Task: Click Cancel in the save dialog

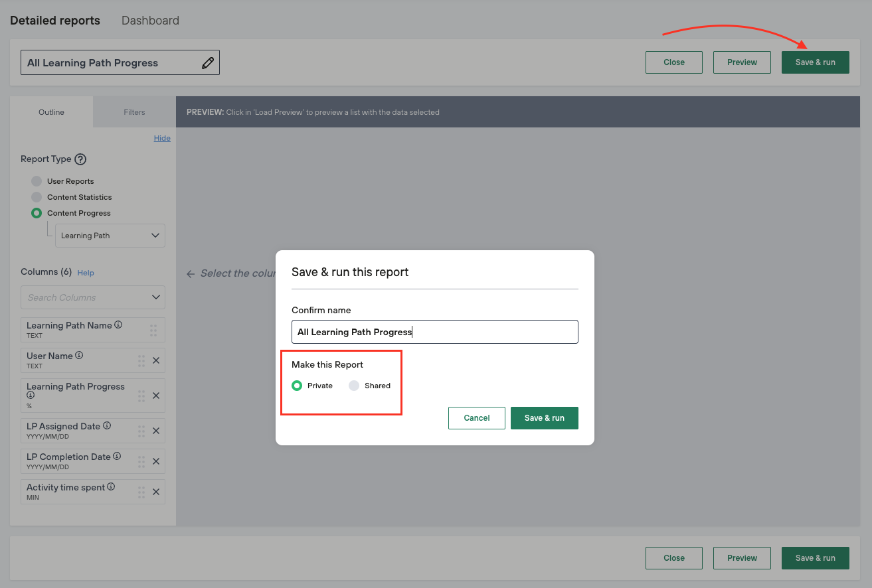Action: click(x=476, y=418)
